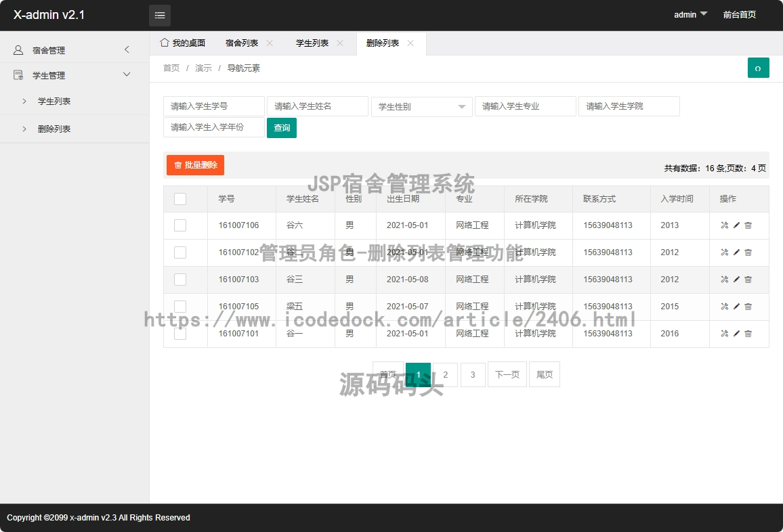783x532 pixels.
Task: Delete student 161007102 with the trash icon
Action: pos(748,252)
